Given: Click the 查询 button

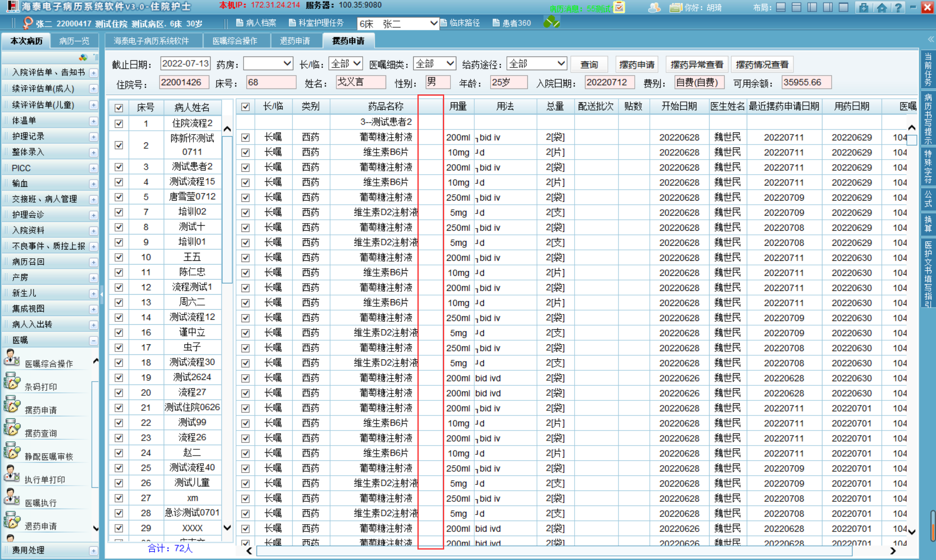Looking at the screenshot, I should click(589, 64).
